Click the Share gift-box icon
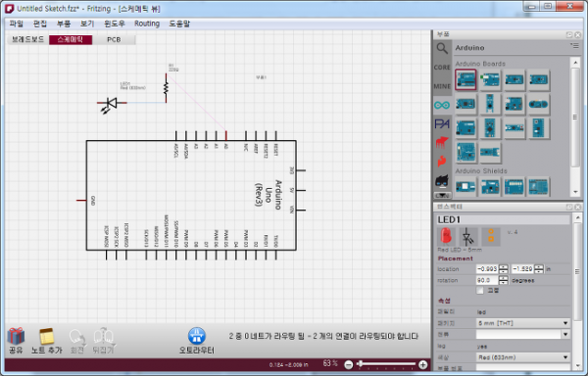 16,336
